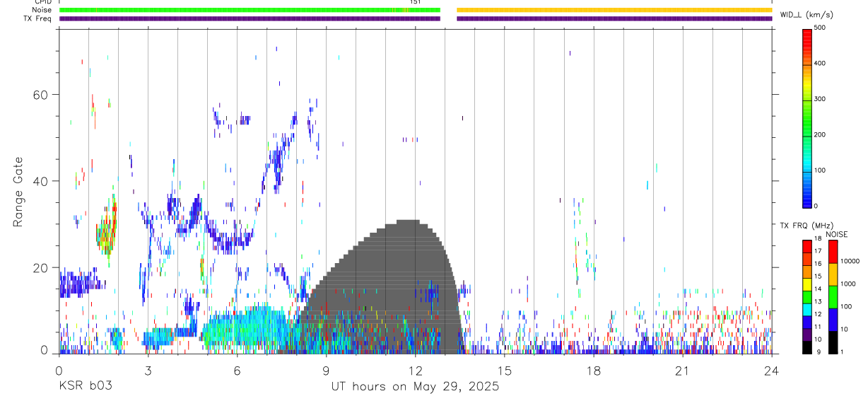This screenshot has height=401, width=868.
Task: Click the 500 tick on velocity-width colorbar
Action: click(821, 28)
